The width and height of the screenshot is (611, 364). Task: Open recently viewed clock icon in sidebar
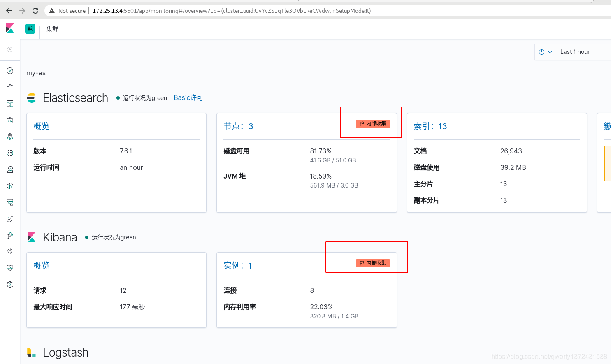[x=10, y=50]
